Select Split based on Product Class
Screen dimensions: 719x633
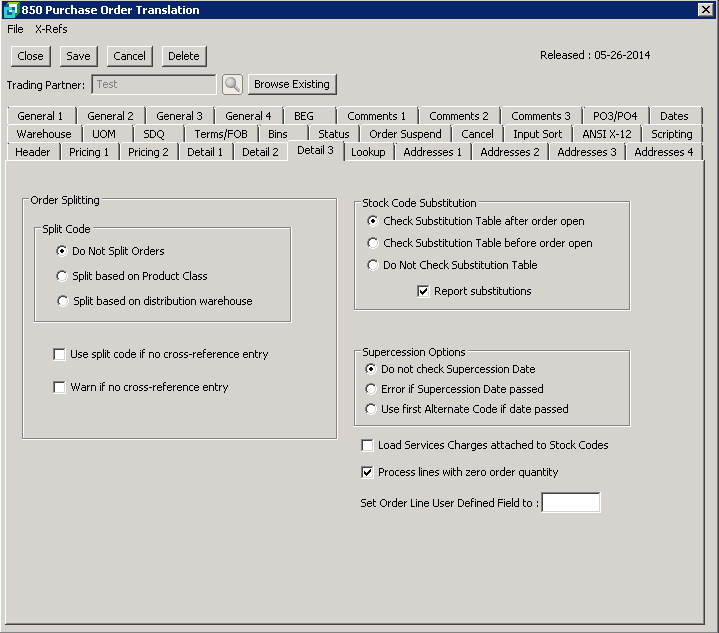[x=63, y=276]
